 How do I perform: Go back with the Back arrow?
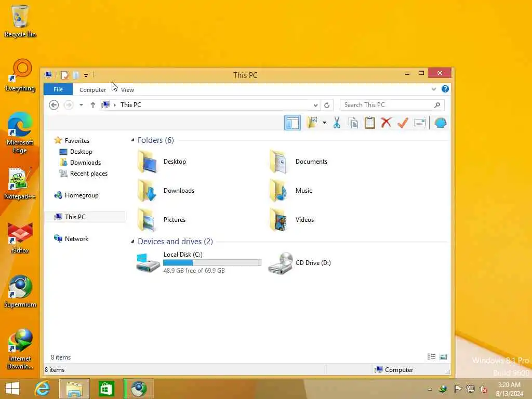click(x=54, y=105)
